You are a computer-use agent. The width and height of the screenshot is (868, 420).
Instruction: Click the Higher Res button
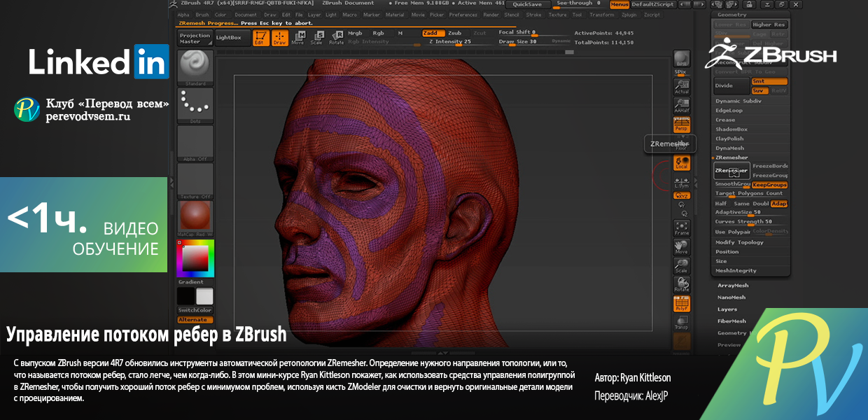pyautogui.click(x=769, y=24)
